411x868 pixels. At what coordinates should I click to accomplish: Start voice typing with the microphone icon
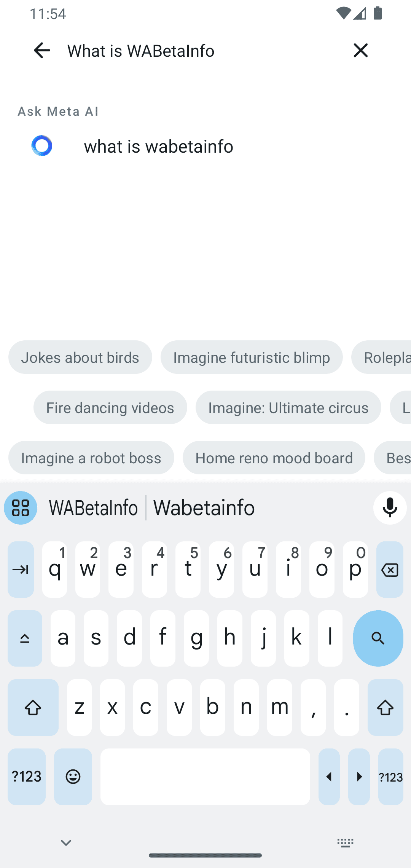point(390,507)
